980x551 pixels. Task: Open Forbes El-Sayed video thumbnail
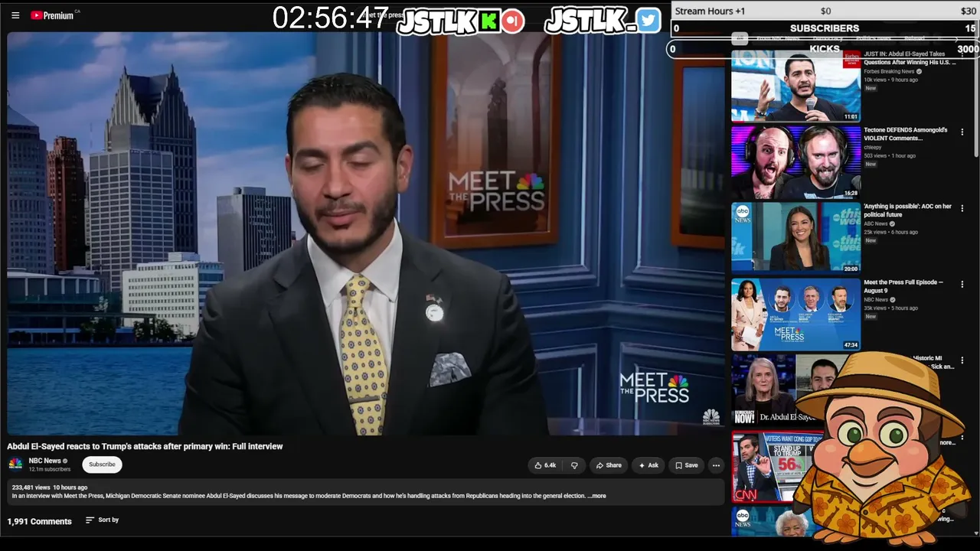click(x=795, y=86)
